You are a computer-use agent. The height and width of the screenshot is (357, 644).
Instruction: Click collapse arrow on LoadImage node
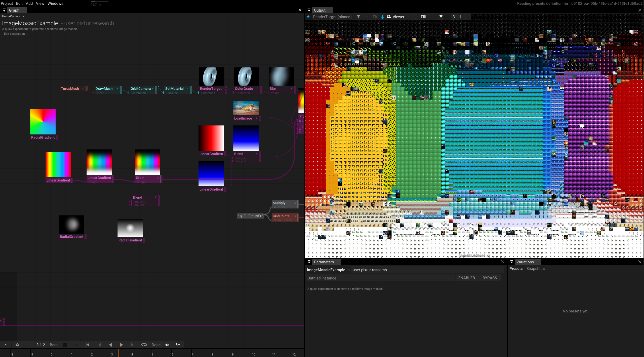click(256, 118)
